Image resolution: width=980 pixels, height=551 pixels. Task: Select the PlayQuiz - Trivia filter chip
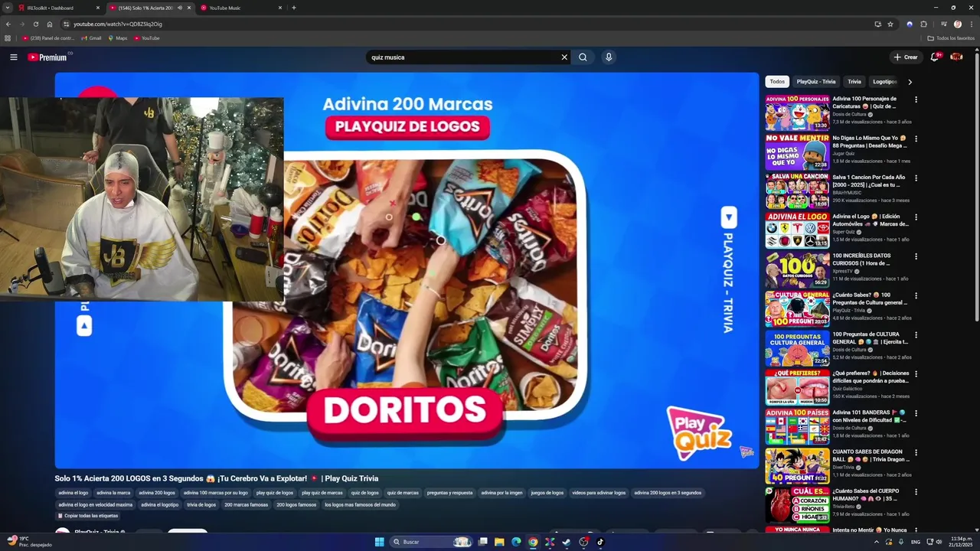tap(816, 82)
